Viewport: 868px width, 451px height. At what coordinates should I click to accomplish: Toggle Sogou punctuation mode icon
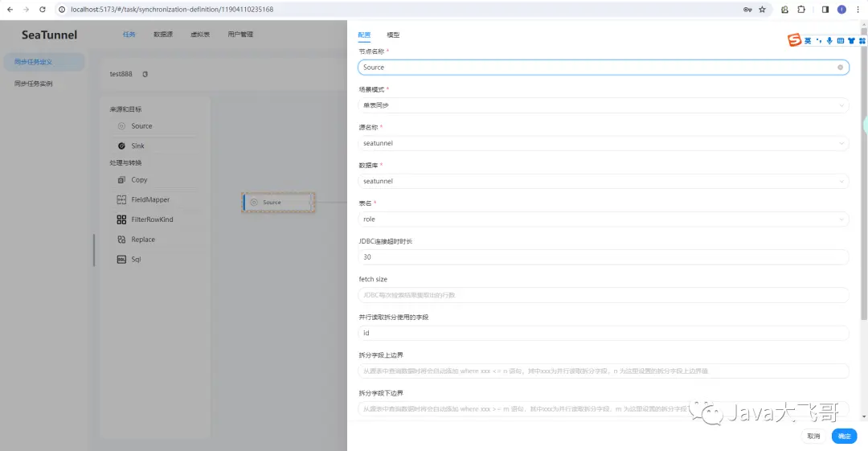click(819, 40)
